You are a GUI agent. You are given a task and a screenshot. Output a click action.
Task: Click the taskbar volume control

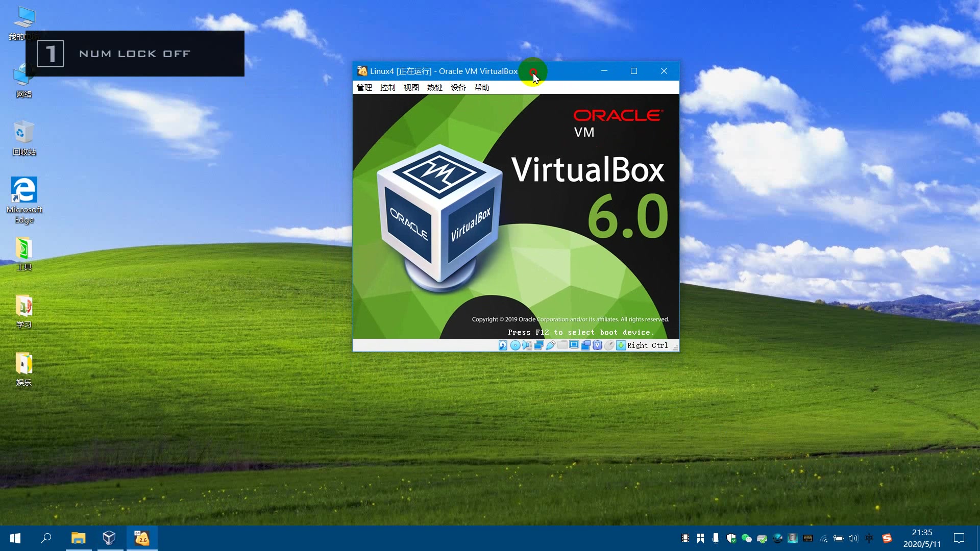853,538
